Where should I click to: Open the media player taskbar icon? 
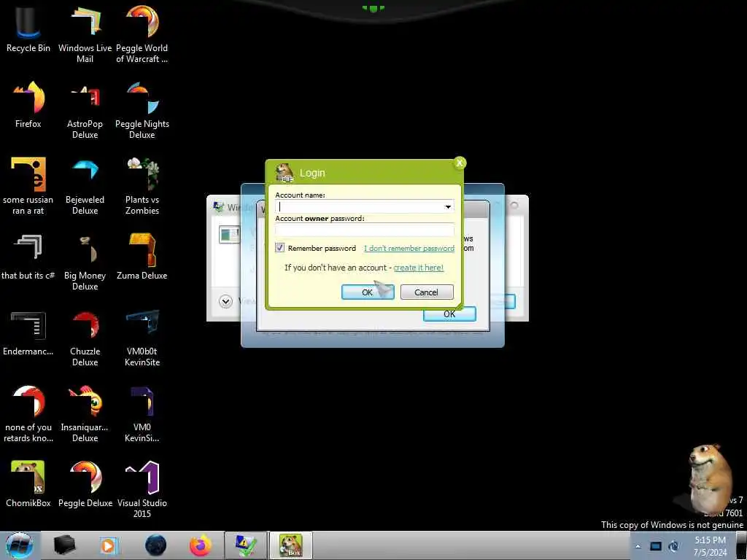(109, 545)
